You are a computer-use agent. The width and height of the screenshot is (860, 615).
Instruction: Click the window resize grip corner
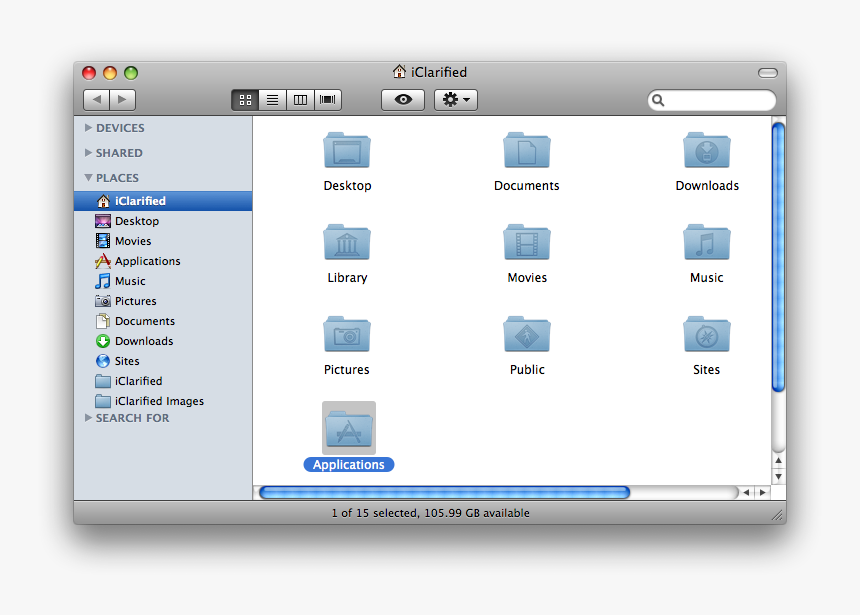pos(778,515)
